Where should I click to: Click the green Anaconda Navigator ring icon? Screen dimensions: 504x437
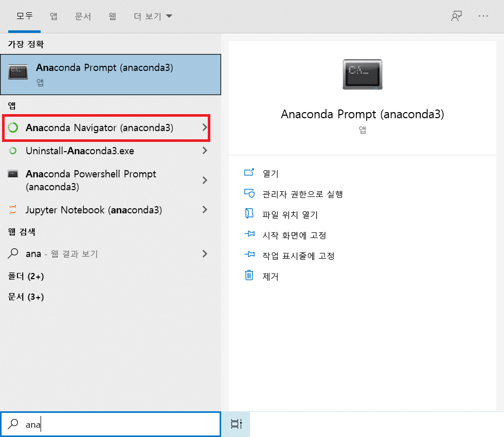(x=13, y=128)
